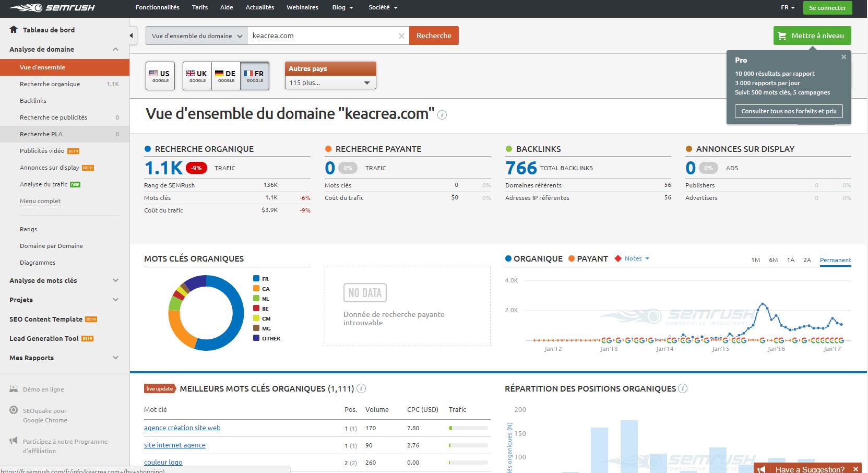Open Vue d'ensemble du domaine dropdown

click(x=196, y=36)
